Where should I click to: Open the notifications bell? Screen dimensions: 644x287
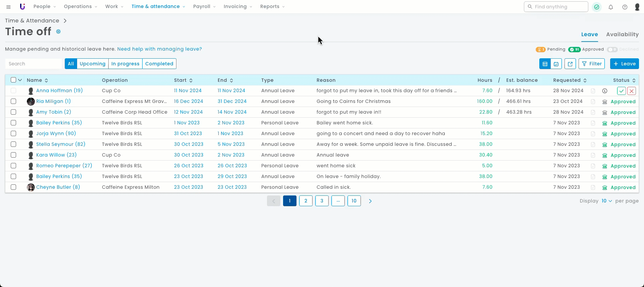coord(611,7)
